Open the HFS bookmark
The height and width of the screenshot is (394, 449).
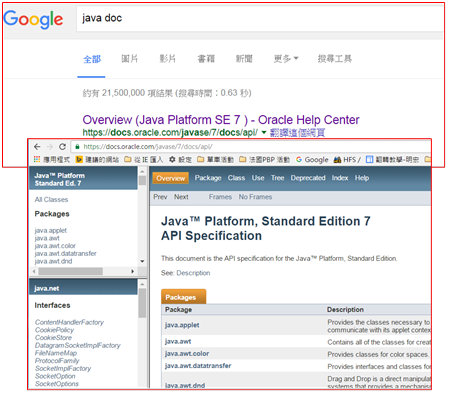[x=347, y=160]
